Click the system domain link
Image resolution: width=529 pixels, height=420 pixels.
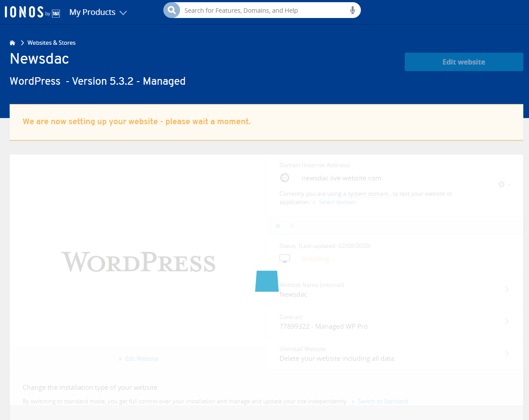[x=368, y=194]
